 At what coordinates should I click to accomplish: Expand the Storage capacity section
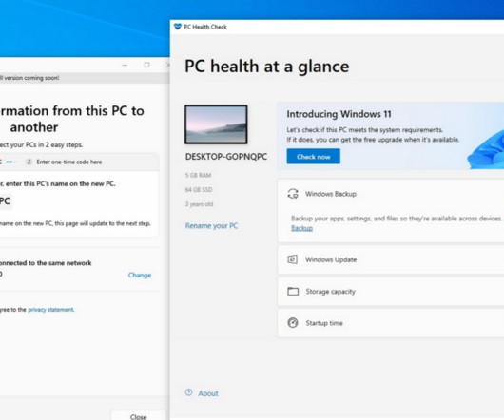point(391,291)
